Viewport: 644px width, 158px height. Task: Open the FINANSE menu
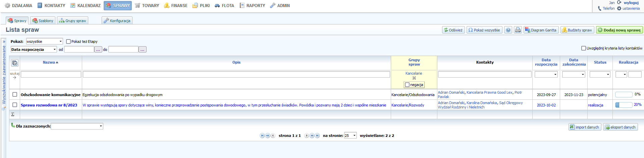tap(176, 6)
